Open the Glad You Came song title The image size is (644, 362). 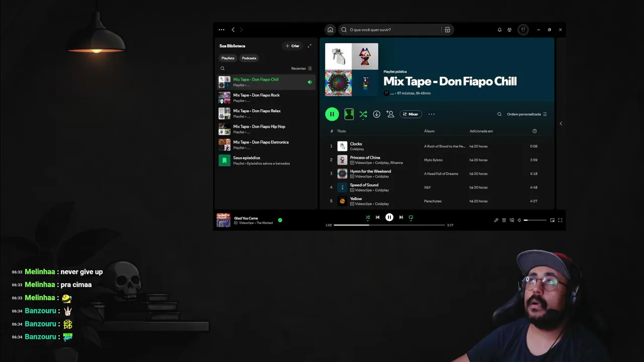[246, 218]
